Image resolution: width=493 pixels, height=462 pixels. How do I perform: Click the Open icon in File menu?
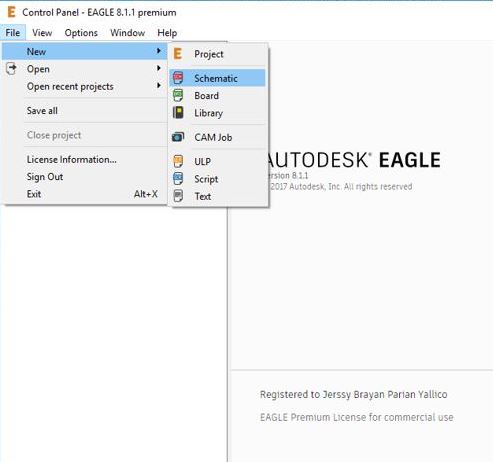point(11,69)
